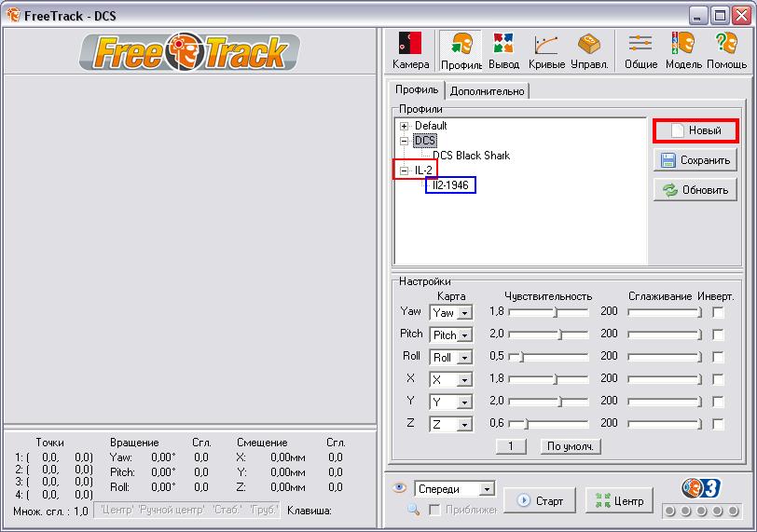
Task: Click the magnifier zoom icon
Action: click(x=413, y=509)
